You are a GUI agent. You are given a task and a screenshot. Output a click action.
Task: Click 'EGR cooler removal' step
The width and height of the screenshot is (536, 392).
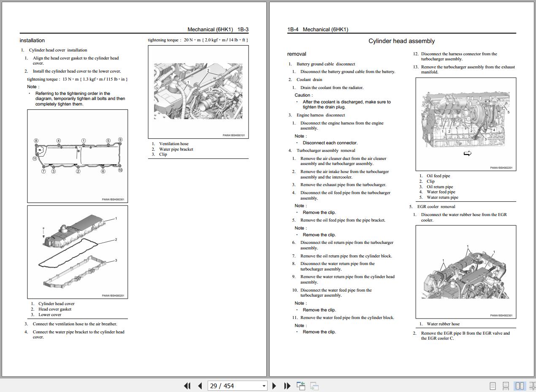click(x=436, y=207)
